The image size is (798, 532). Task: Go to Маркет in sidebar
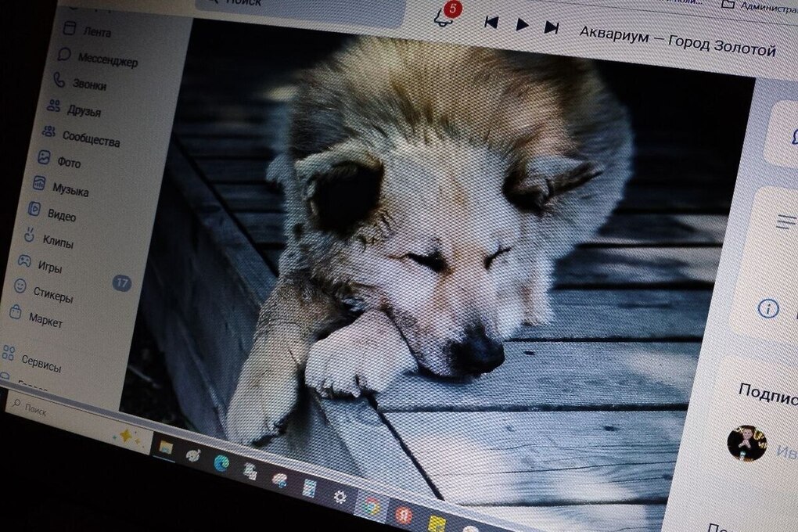pos(45,319)
